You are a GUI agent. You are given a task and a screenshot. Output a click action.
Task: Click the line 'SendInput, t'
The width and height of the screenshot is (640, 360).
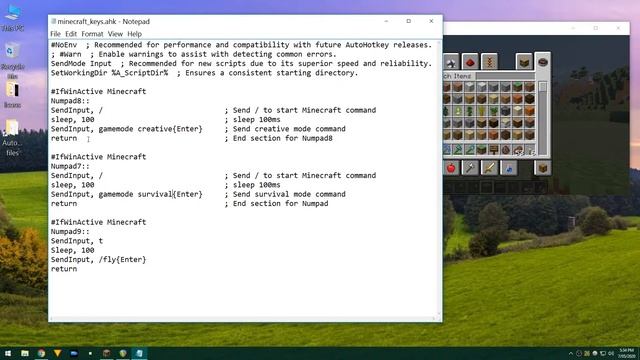point(77,241)
